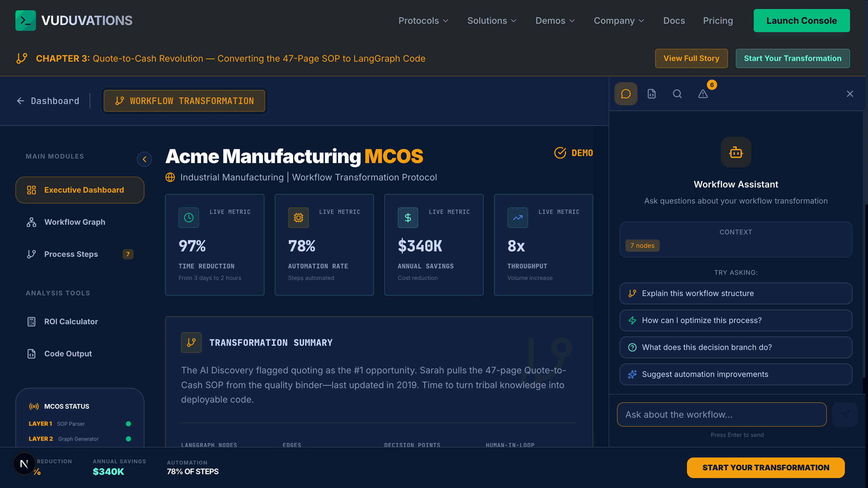Expand the Protocols dropdown menu
This screenshot has width=868, height=488.
tap(423, 21)
